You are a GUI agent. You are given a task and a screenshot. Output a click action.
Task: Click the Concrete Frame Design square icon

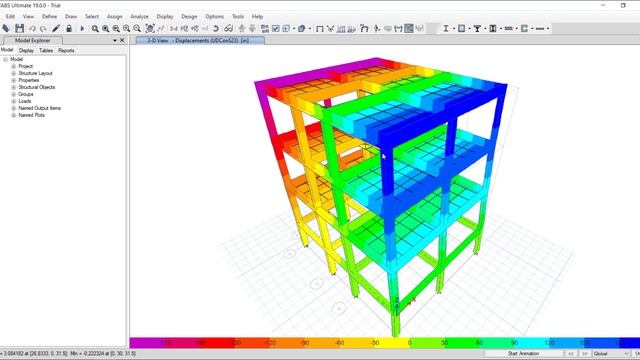coord(462,29)
